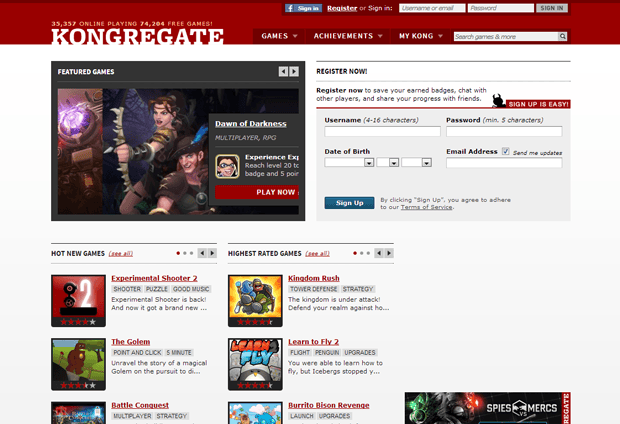
Task: Go to next featured game arrow
Action: tap(294, 71)
